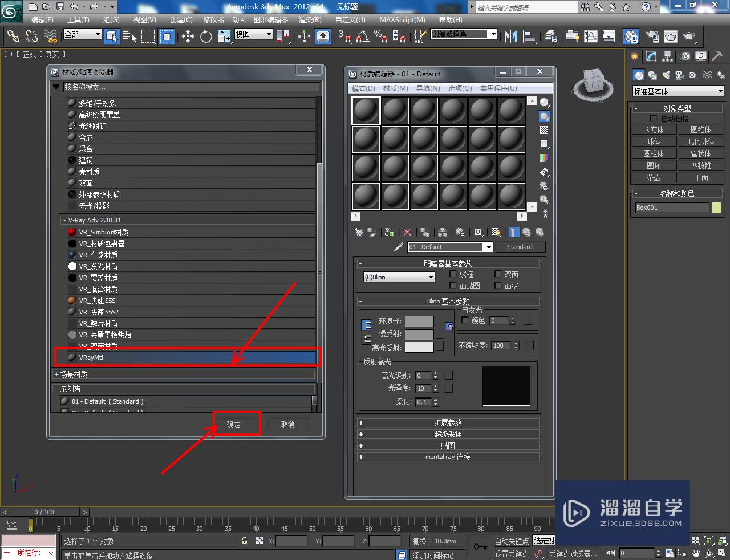Viewport: 730px width, 560px height.
Task: Enable the 面贴图 face map checkbox
Action: (x=453, y=286)
